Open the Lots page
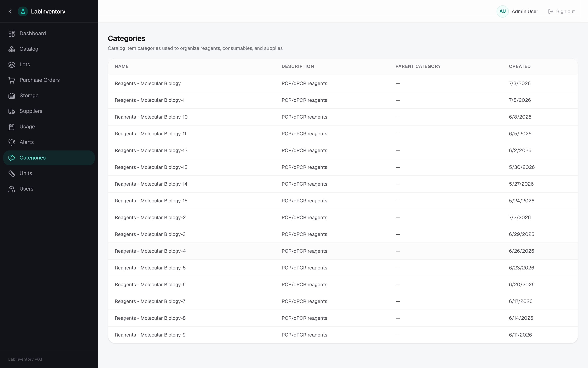The width and height of the screenshot is (588, 368). coord(49,65)
